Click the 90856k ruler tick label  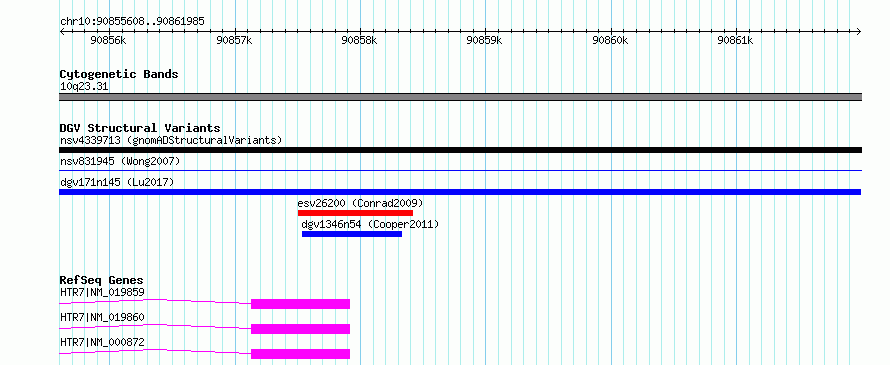[x=108, y=40]
